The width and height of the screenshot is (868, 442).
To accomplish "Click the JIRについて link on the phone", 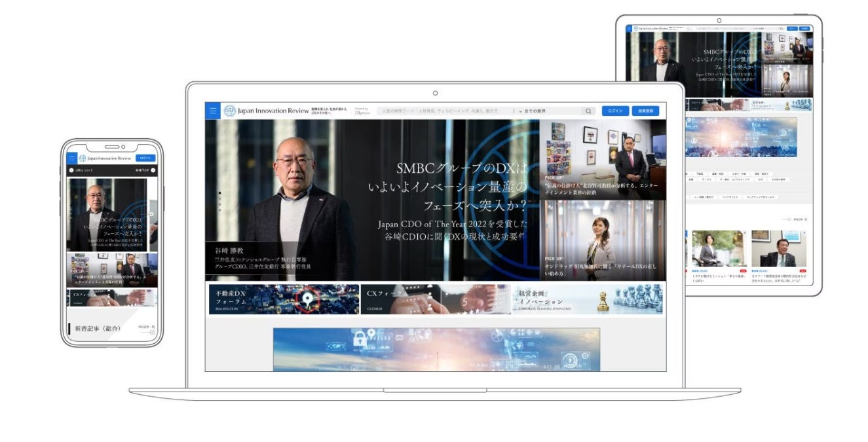I will (82, 171).
